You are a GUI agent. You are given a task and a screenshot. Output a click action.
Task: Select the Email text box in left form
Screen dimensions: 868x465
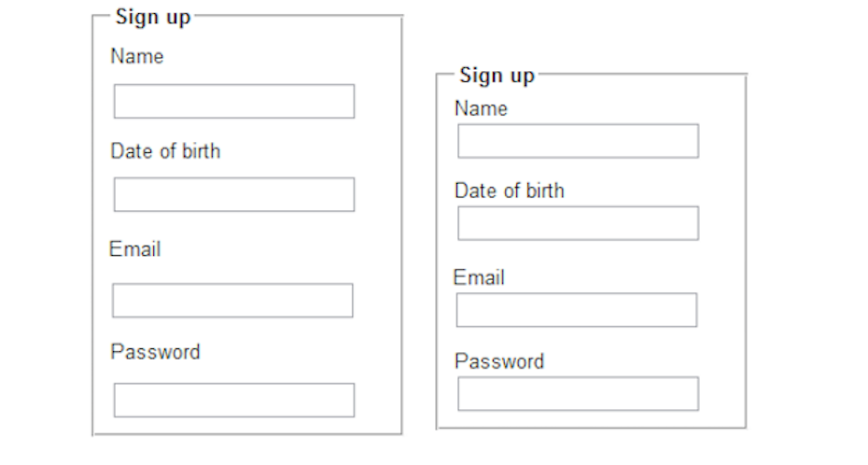(x=232, y=301)
